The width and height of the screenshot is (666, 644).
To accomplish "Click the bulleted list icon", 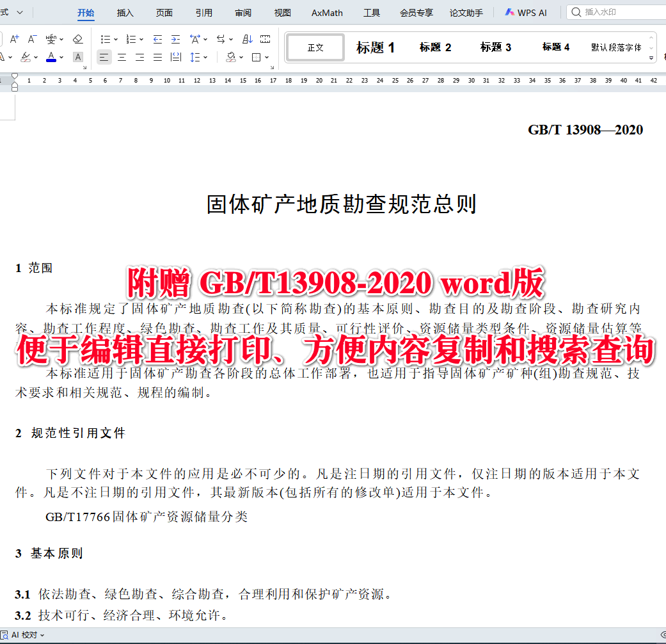I will (106, 39).
